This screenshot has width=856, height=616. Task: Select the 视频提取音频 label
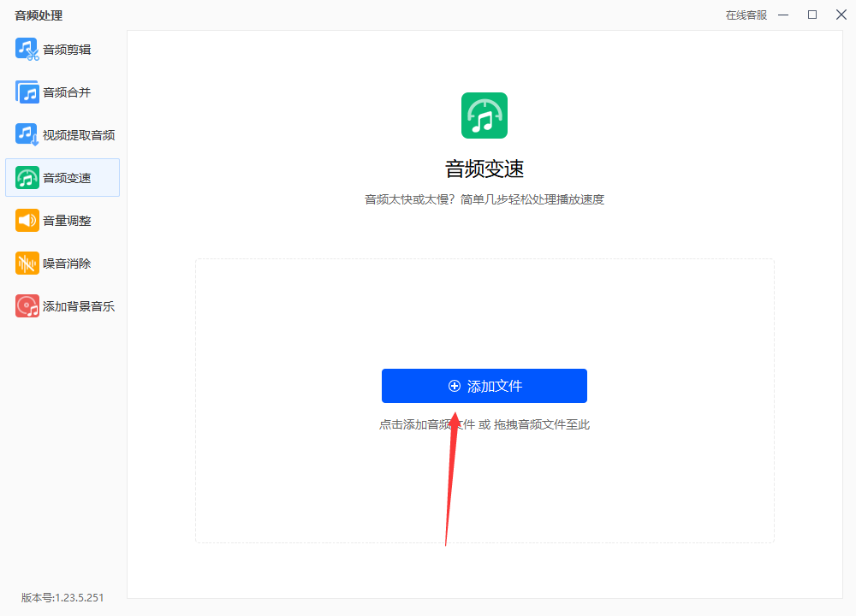point(79,135)
